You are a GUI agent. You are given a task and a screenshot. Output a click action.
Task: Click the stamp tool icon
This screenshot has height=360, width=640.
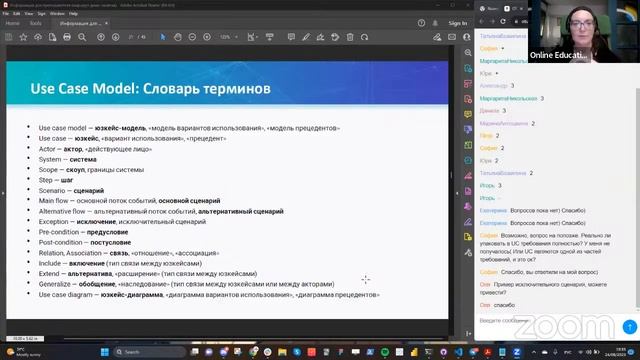point(335,37)
